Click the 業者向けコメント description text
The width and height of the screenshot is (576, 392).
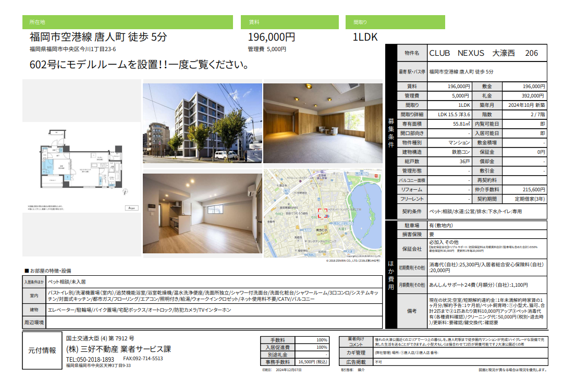(460, 342)
